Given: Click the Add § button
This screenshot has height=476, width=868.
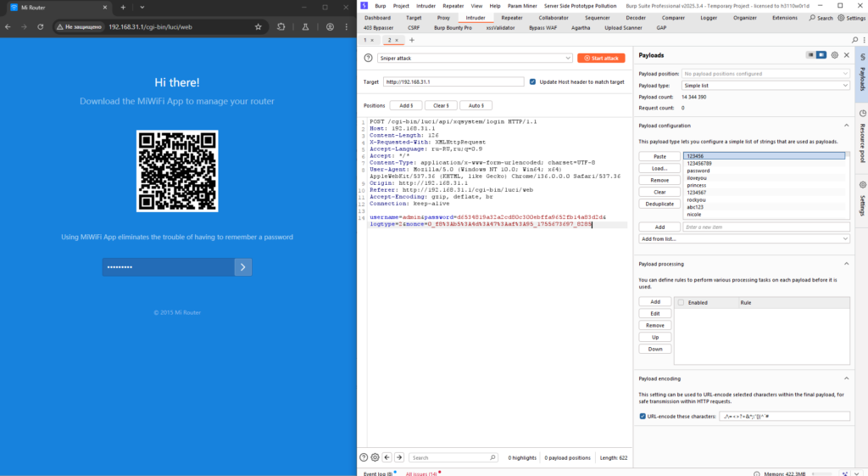Looking at the screenshot, I should [406, 105].
